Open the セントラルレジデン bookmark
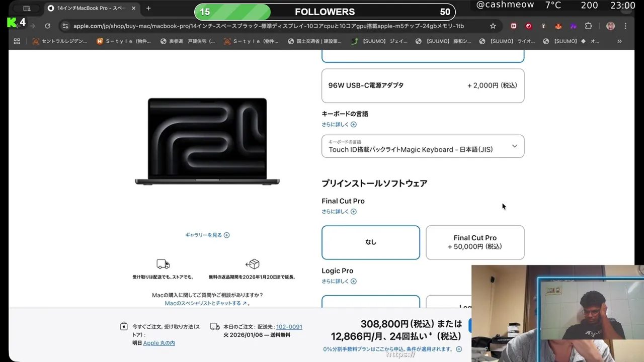 click(x=59, y=41)
